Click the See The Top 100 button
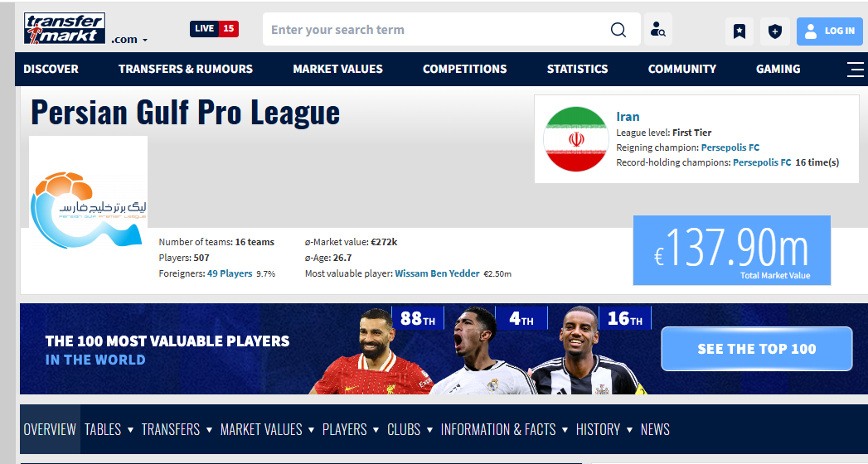This screenshot has height=464, width=868. click(x=756, y=349)
